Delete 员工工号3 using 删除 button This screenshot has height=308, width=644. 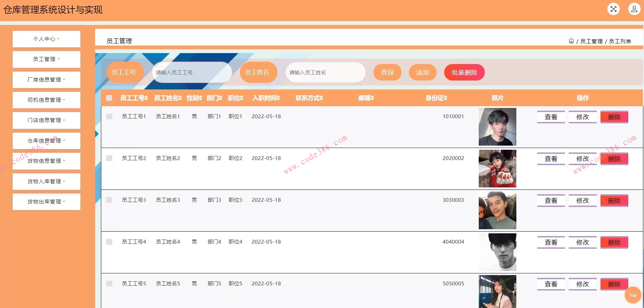pos(614,200)
